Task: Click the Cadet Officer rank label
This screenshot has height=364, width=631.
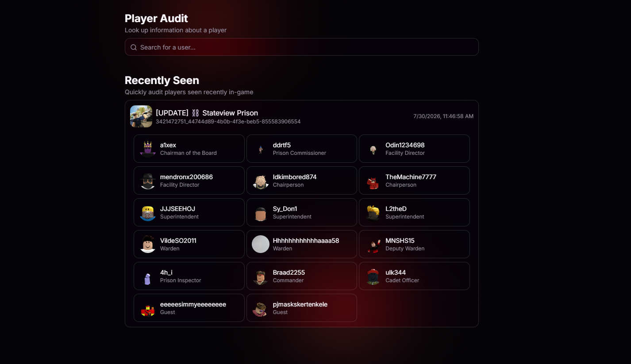Action: pos(402,280)
